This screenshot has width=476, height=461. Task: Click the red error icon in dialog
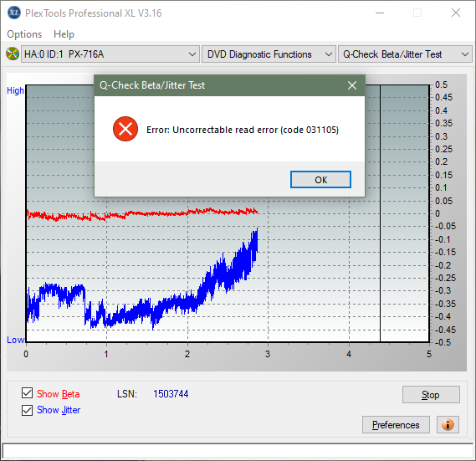click(125, 129)
